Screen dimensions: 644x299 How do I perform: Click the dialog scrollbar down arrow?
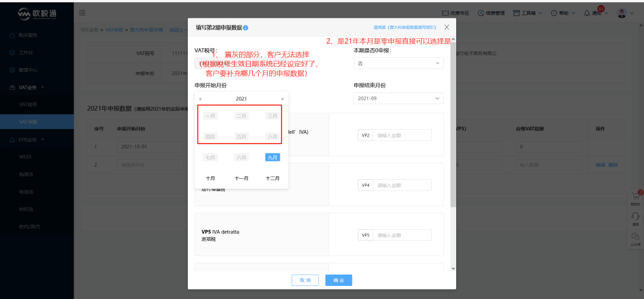453,268
